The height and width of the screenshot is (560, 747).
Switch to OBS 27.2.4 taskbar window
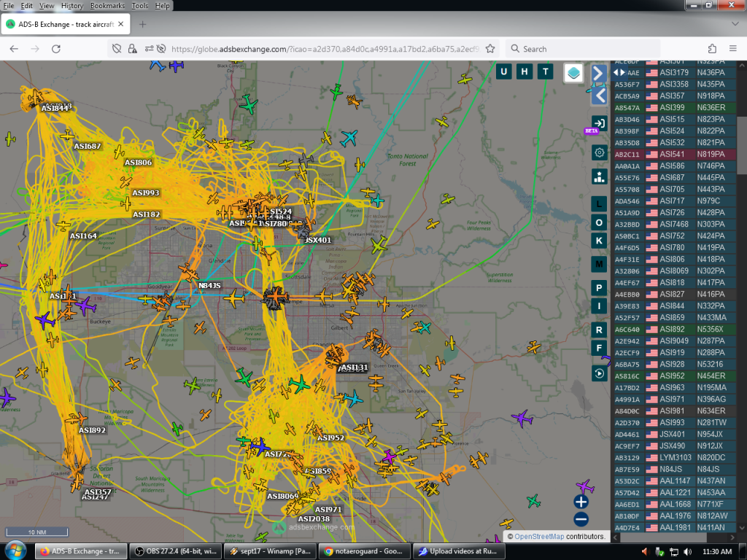[x=175, y=551]
